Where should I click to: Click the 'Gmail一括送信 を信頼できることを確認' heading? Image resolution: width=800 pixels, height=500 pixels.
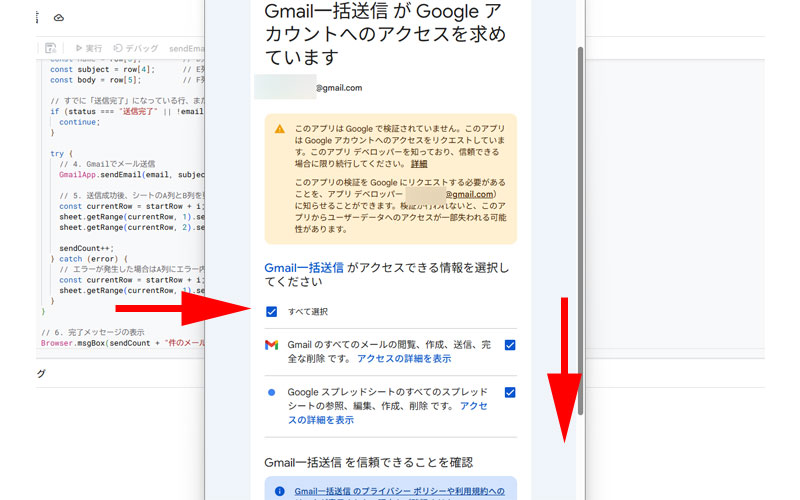pyautogui.click(x=368, y=463)
